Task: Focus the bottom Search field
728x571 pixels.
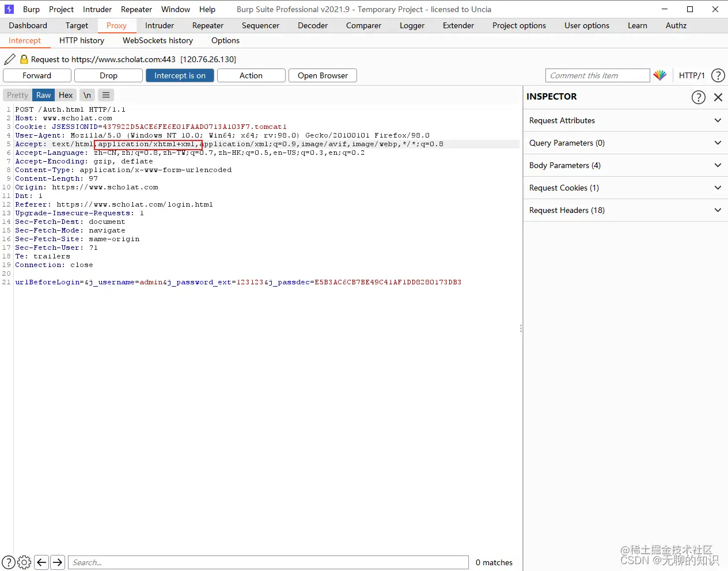Action: click(x=268, y=562)
